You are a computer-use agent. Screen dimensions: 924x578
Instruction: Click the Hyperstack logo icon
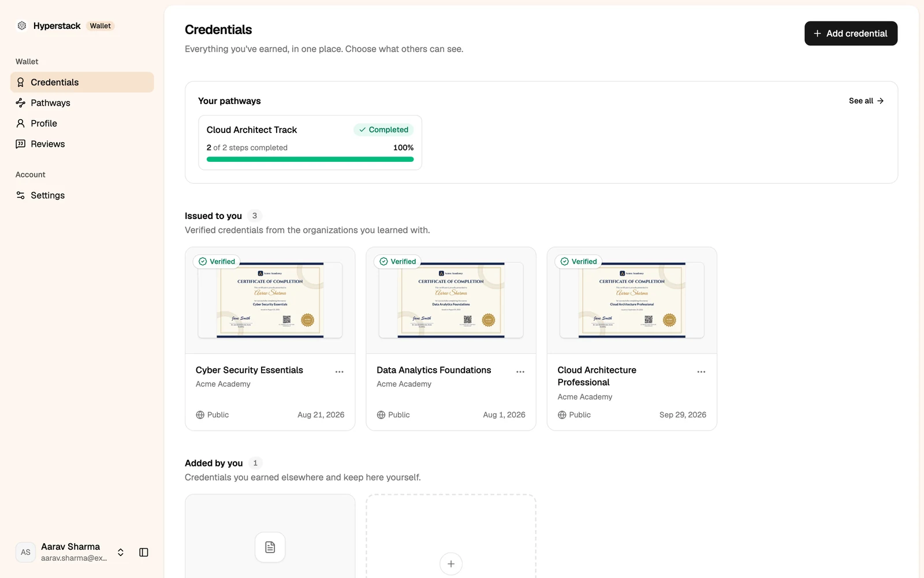(22, 25)
